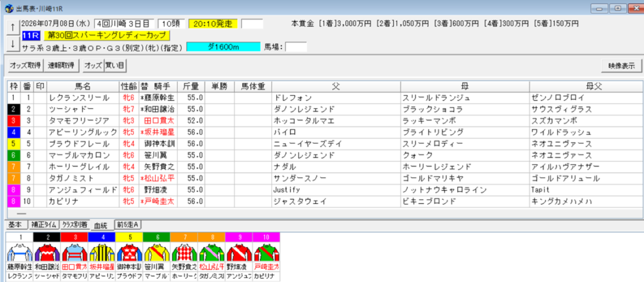Click the light-blue silk for horse 3
The width and height of the screenshot is (644, 282).
pos(74,252)
